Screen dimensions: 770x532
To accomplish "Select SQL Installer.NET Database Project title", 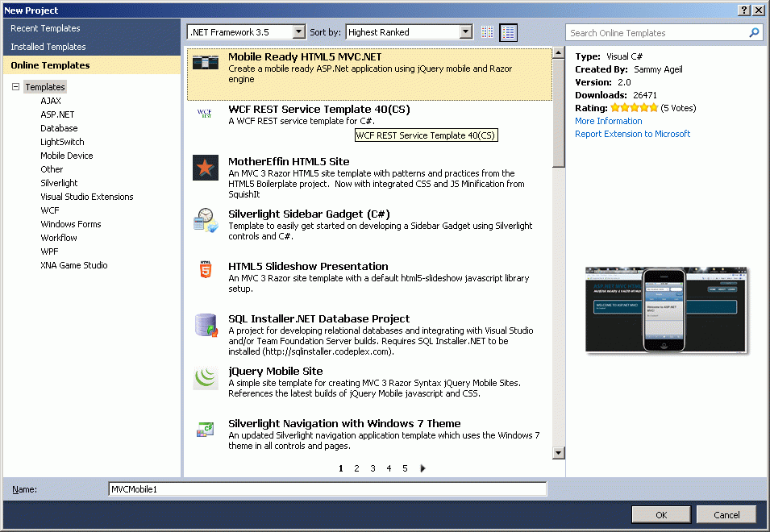I will pyautogui.click(x=318, y=318).
